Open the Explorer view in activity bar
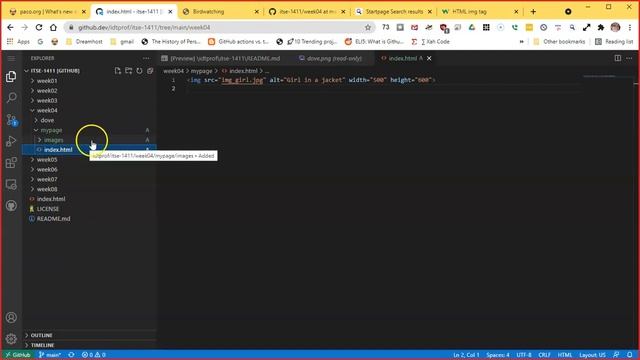Screen dimensions: 640x360 tap(11, 76)
